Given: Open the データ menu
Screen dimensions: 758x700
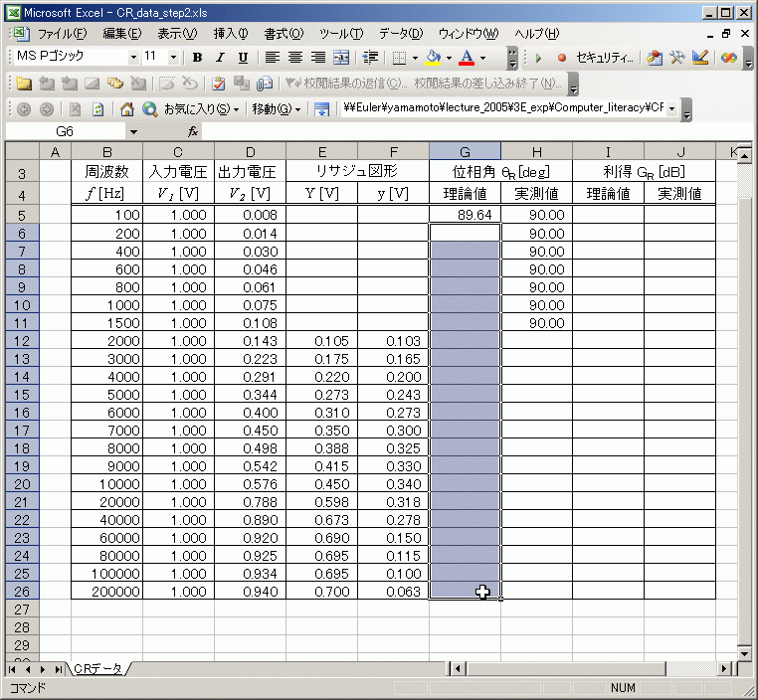Looking at the screenshot, I should click(400, 34).
